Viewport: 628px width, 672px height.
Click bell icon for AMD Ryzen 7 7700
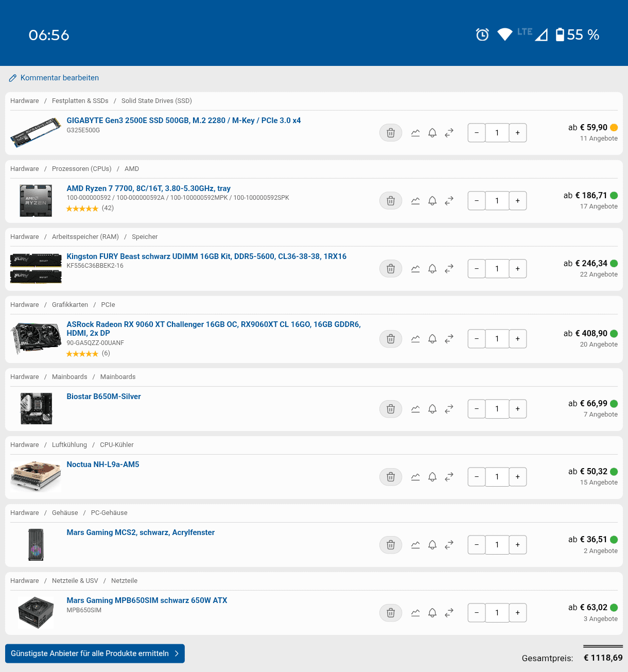click(x=432, y=201)
